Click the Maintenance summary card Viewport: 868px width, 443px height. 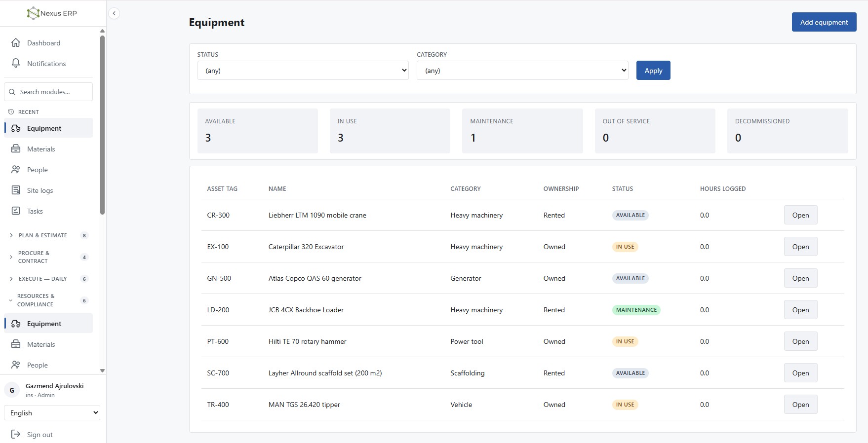[522, 131]
